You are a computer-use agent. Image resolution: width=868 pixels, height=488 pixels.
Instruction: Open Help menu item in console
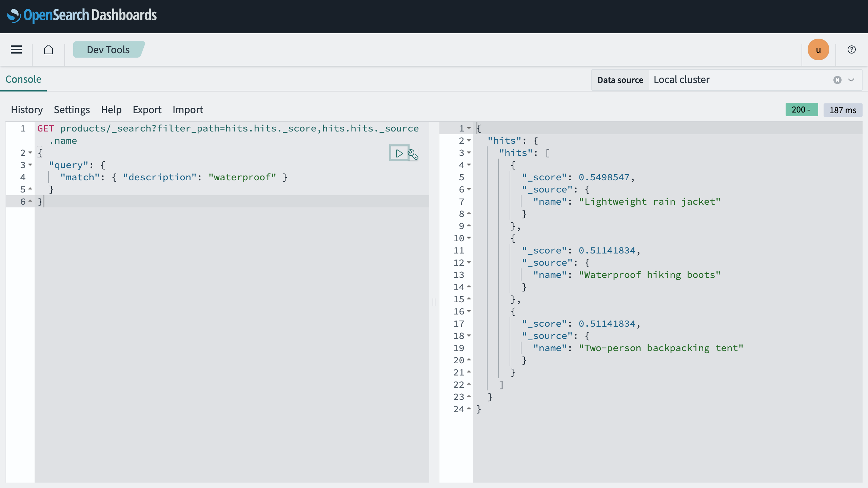[x=111, y=110]
